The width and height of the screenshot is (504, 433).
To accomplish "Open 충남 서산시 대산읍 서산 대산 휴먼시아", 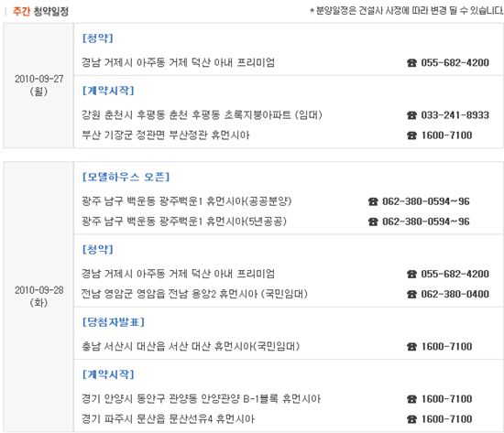I will (x=191, y=346).
